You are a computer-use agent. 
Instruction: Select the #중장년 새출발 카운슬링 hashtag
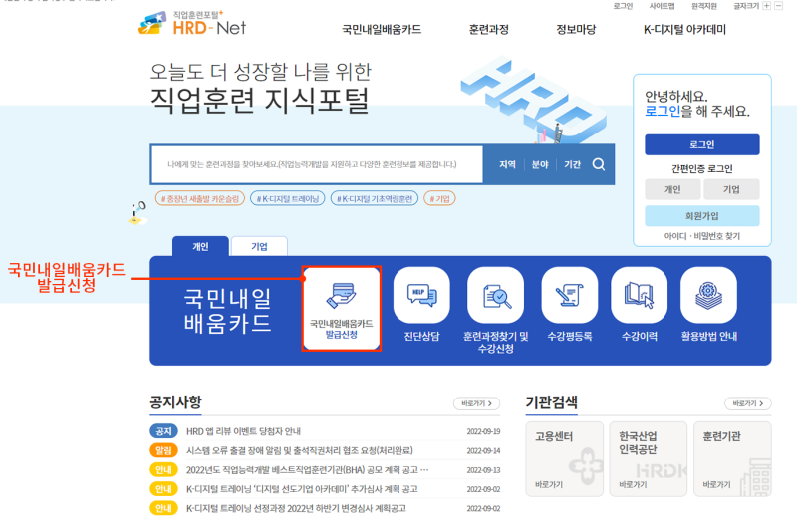(x=200, y=198)
